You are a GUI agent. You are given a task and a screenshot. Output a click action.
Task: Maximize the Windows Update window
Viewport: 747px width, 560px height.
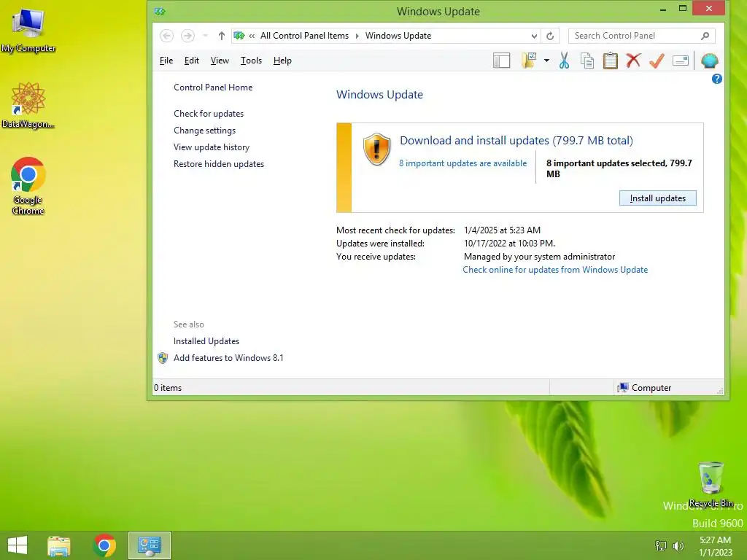point(682,9)
